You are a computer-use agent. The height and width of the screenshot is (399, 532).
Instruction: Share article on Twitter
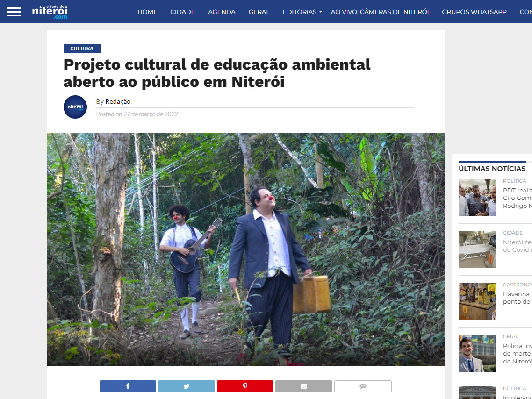pos(186,386)
